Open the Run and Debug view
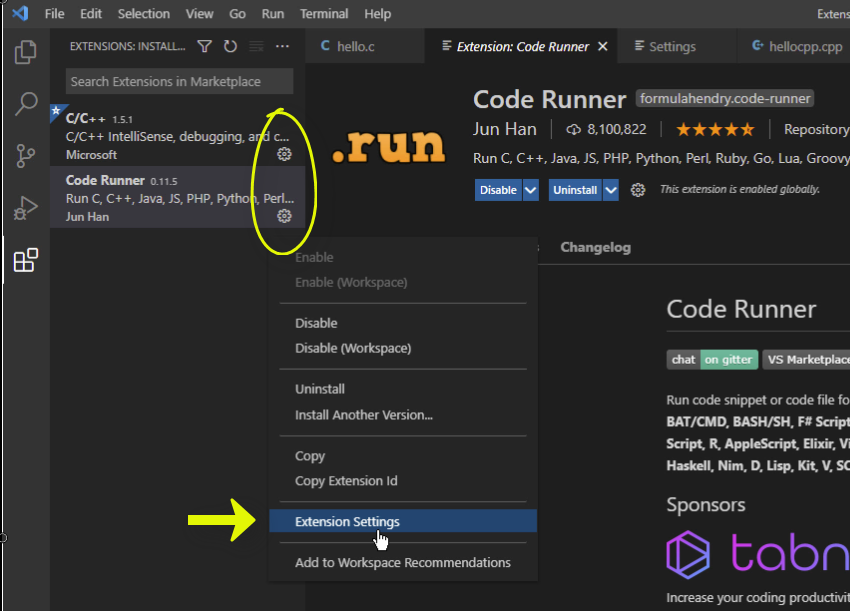The height and width of the screenshot is (611, 850). (x=25, y=208)
